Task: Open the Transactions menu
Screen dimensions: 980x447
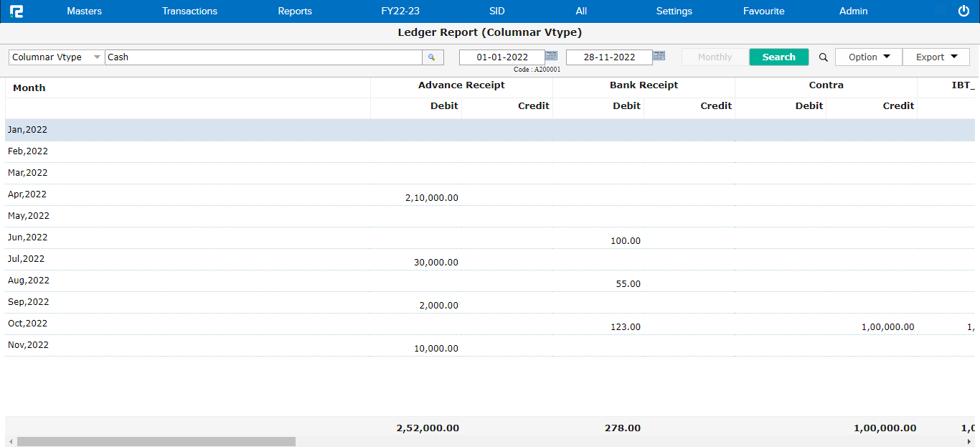Action: (x=189, y=11)
